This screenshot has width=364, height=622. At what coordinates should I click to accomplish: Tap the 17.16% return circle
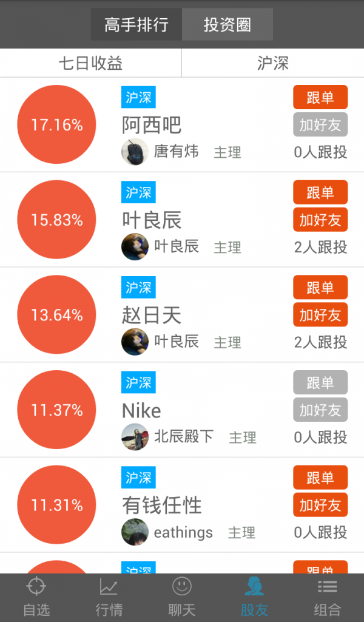click(56, 124)
